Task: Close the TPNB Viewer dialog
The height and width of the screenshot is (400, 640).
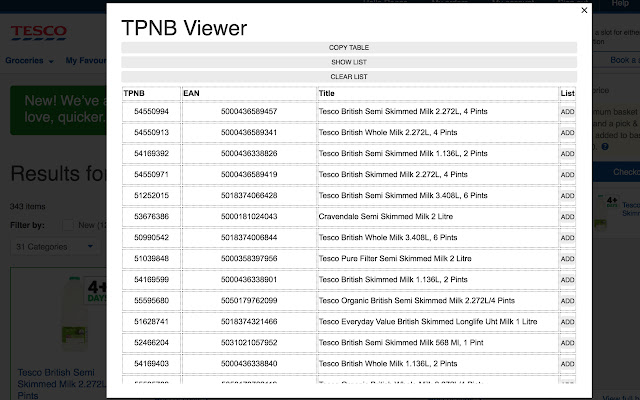Action: [584, 11]
